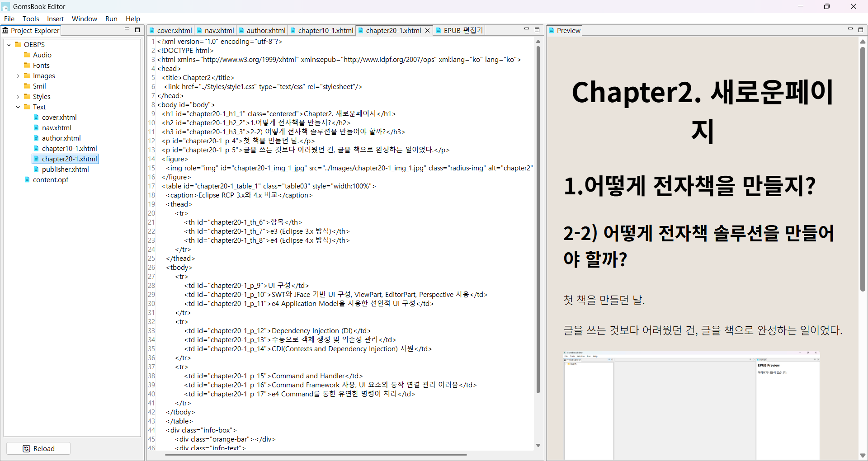Collapse the Text folder
This screenshot has width=868, height=461.
[18, 107]
